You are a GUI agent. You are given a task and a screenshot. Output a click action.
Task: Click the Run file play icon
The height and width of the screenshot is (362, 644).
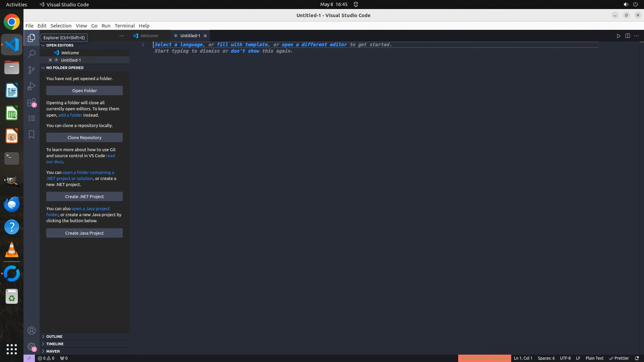click(619, 36)
